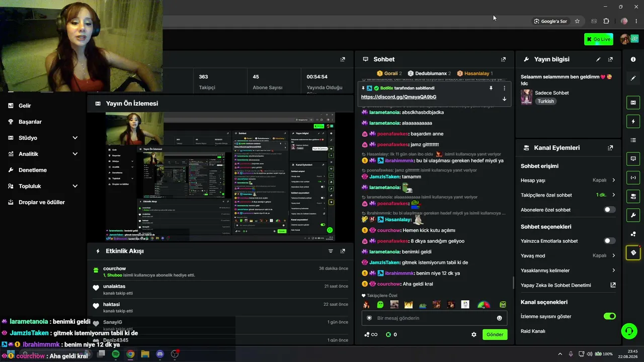Pop out the Sohbet chat panel
The width and height of the screenshot is (644, 362).
click(x=503, y=59)
